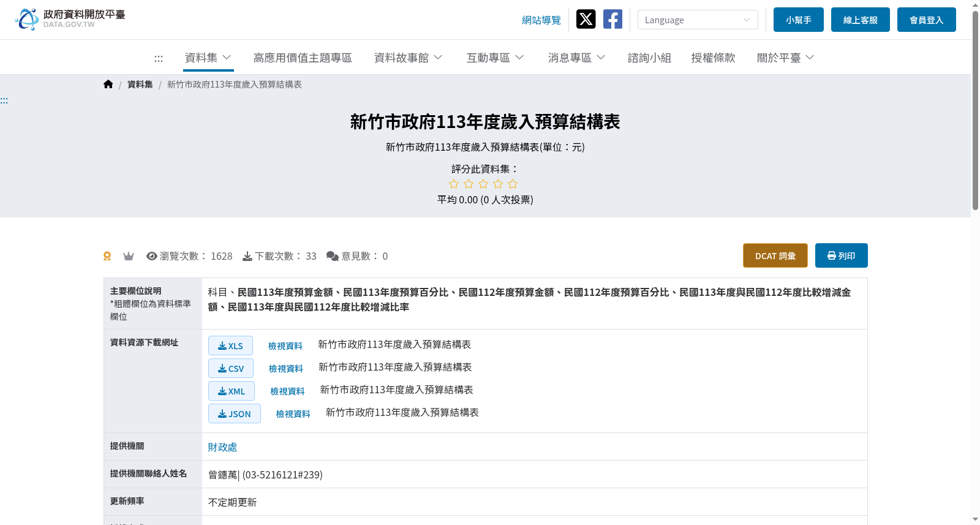This screenshot has width=980, height=525.
Task: Click the ::: marker at left page edge
Action: tap(4, 100)
